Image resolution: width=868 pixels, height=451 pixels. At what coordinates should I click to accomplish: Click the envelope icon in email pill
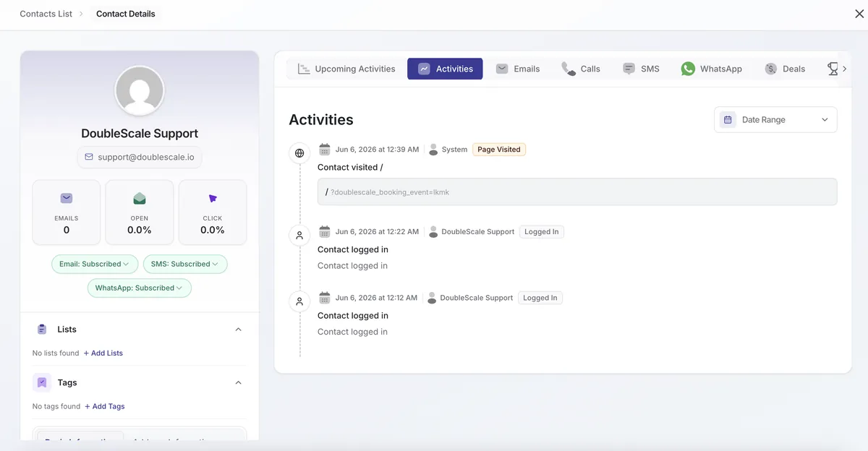tap(89, 157)
